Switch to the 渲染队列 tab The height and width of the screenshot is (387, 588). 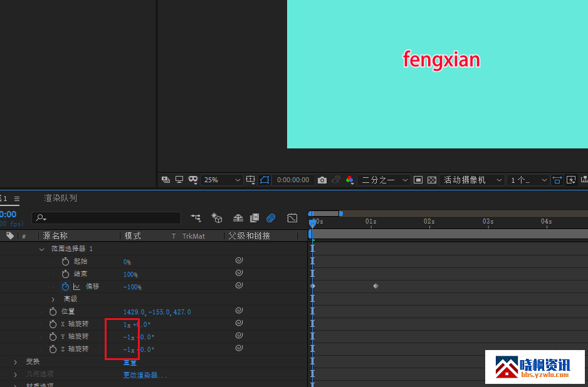click(x=60, y=198)
